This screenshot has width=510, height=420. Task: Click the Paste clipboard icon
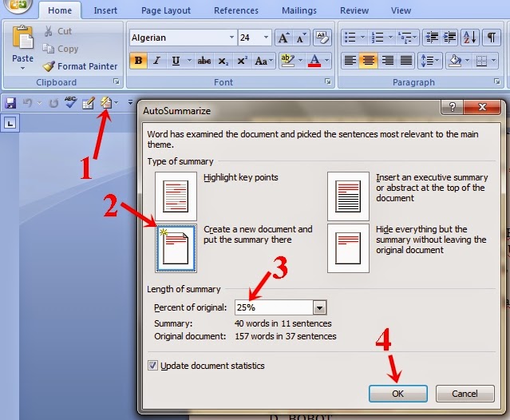pyautogui.click(x=23, y=38)
